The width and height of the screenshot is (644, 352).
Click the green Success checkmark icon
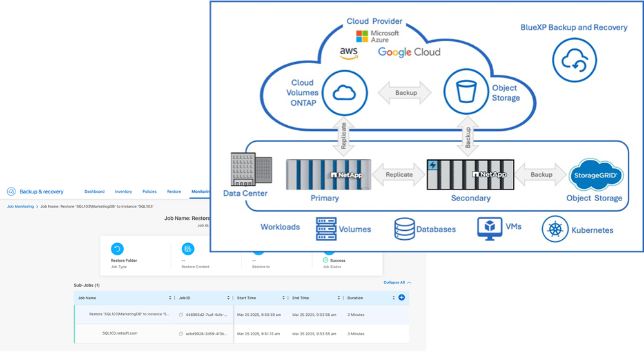(326, 260)
